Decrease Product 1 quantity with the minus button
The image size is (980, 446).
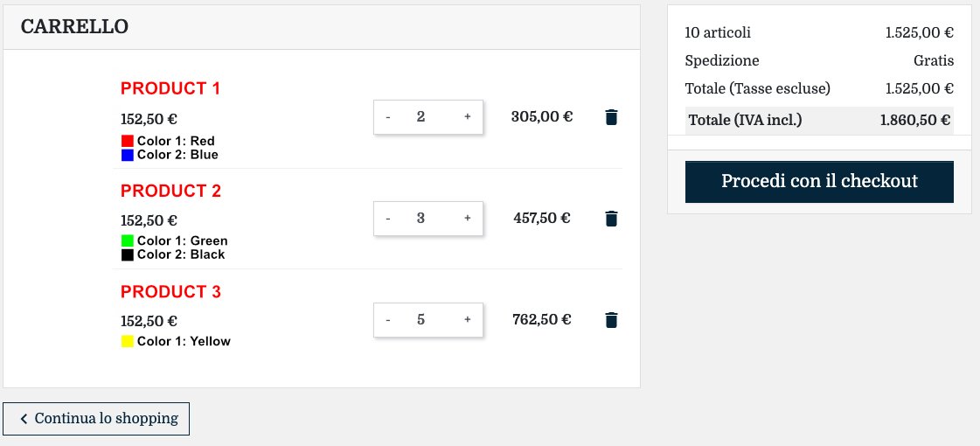click(x=388, y=117)
